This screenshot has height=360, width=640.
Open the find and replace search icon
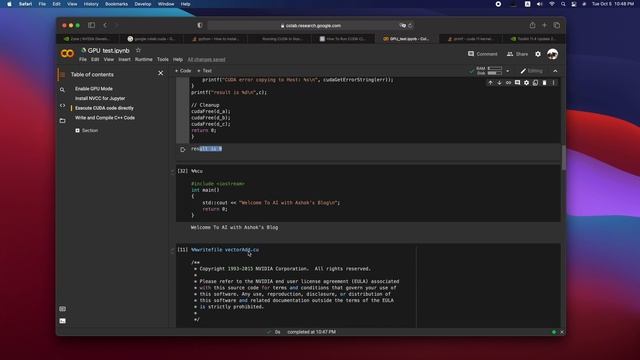tap(62, 90)
